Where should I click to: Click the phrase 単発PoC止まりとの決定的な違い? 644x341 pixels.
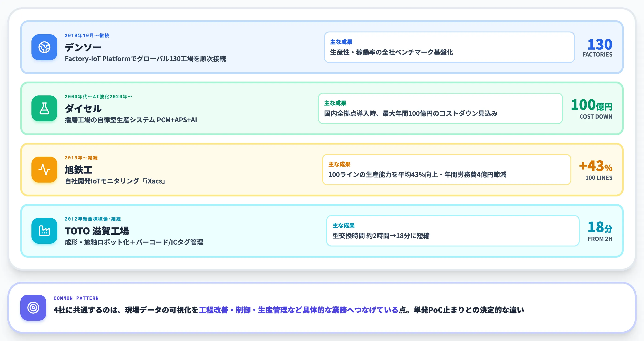469,310
